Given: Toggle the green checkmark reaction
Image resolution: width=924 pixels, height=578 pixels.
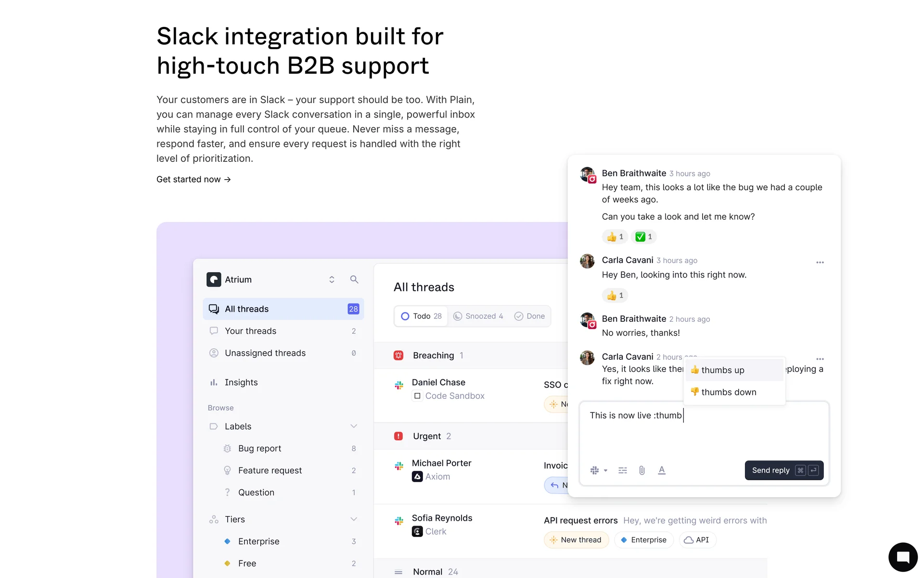Looking at the screenshot, I should (x=643, y=236).
